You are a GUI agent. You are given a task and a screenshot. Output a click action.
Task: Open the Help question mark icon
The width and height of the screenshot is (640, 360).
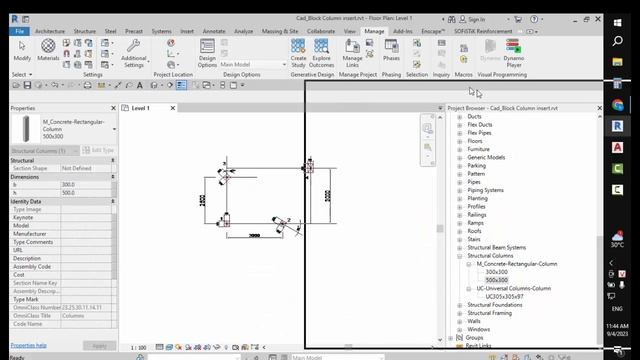pos(534,19)
